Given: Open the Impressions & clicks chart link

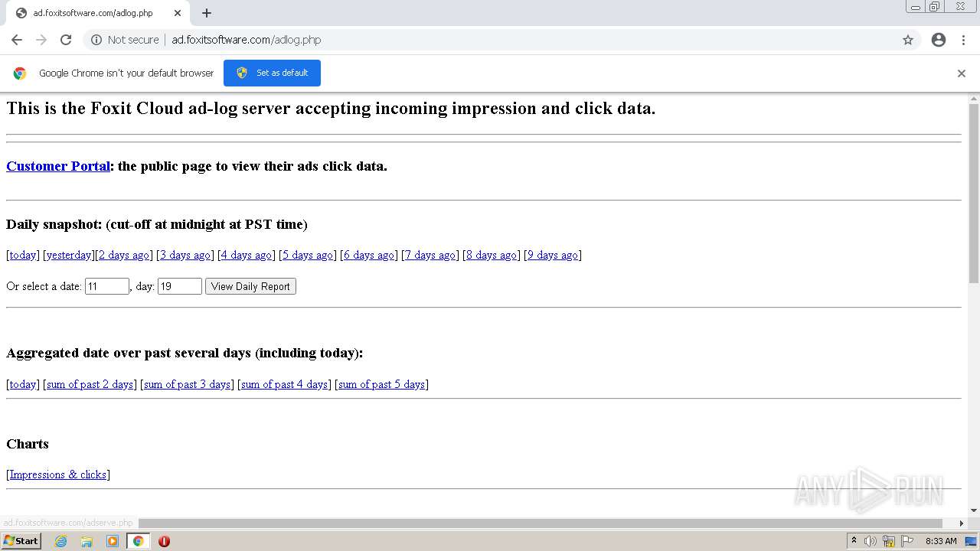Looking at the screenshot, I should (x=58, y=474).
